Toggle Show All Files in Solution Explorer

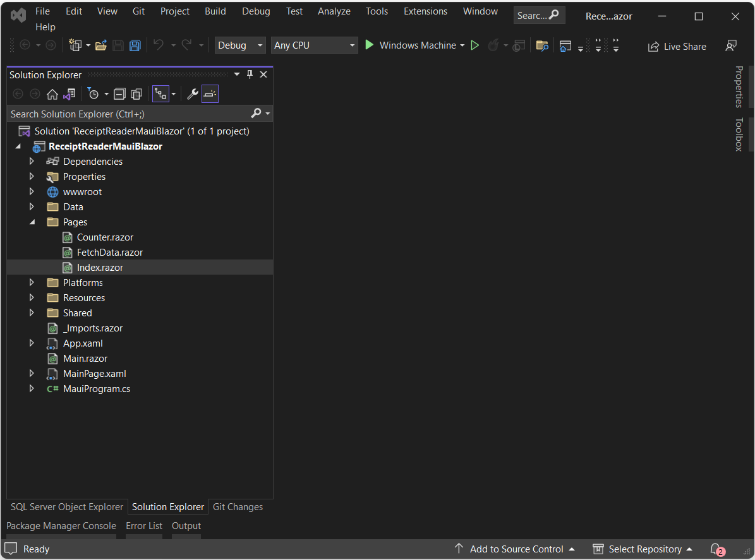(x=136, y=94)
